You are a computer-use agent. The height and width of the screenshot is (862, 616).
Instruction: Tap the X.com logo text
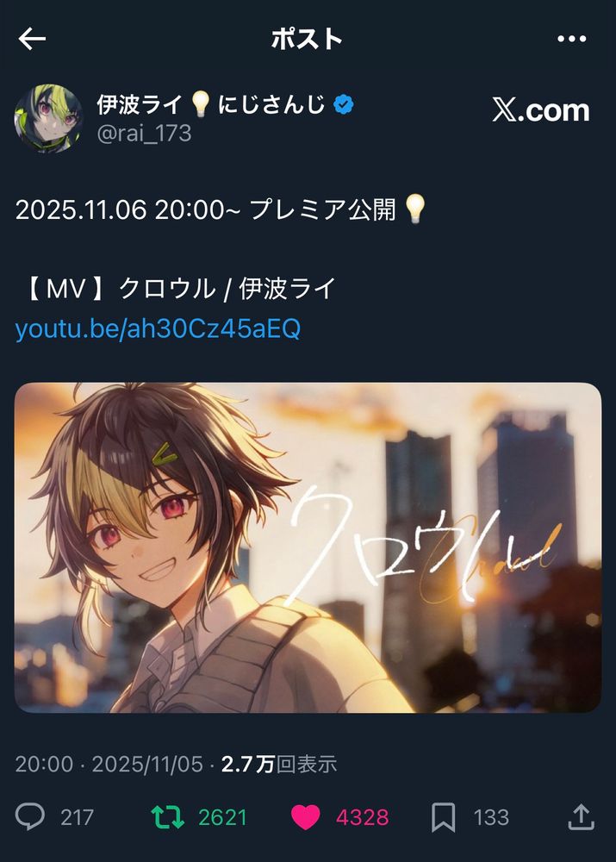(541, 110)
